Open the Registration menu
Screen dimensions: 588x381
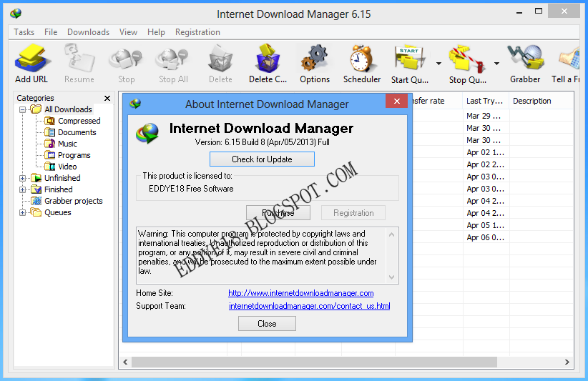(x=197, y=32)
